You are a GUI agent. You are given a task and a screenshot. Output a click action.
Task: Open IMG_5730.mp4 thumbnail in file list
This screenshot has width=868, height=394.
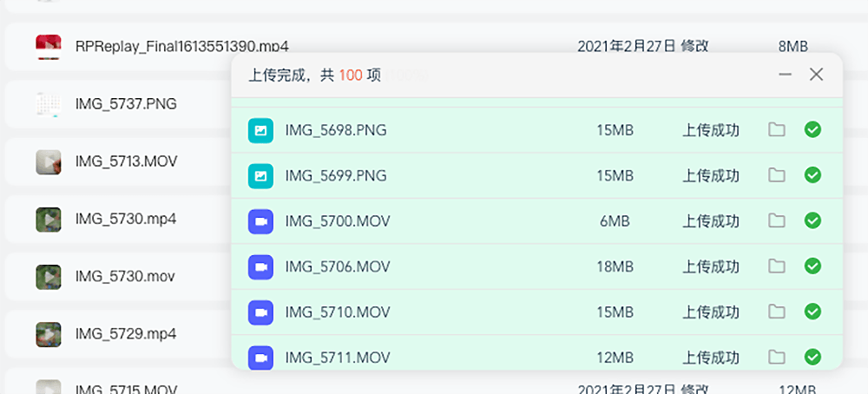(48, 220)
